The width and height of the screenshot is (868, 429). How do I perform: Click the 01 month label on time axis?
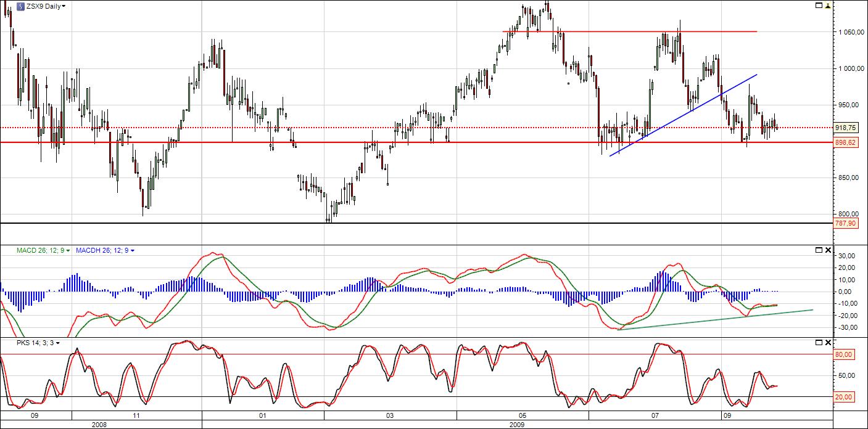point(262,416)
